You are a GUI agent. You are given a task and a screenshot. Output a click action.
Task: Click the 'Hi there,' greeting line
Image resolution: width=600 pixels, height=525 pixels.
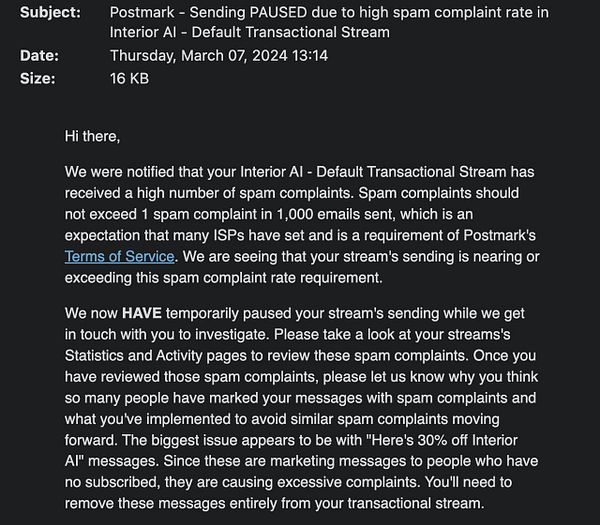pos(92,136)
